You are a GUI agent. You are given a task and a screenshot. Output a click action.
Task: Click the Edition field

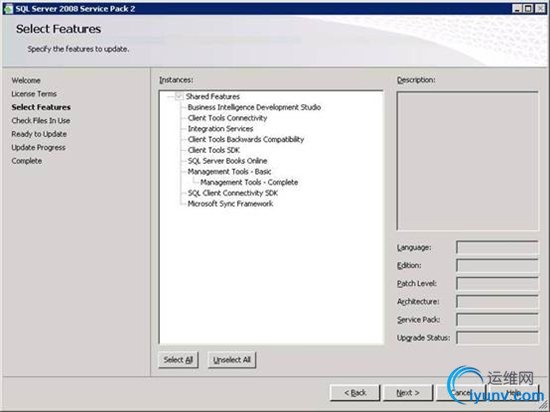click(x=497, y=265)
